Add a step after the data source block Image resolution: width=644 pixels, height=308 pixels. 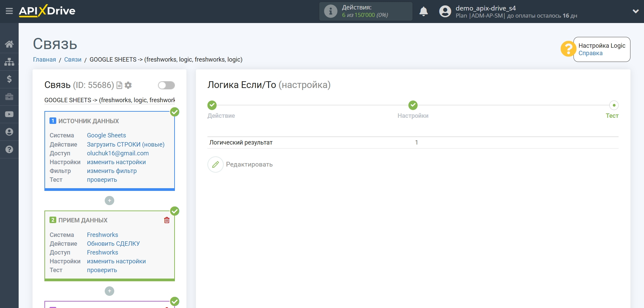coord(109,201)
